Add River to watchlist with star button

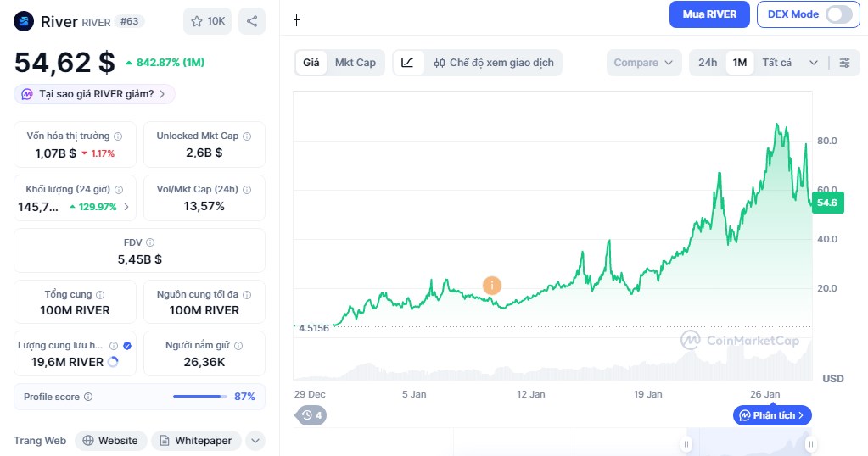(208, 21)
